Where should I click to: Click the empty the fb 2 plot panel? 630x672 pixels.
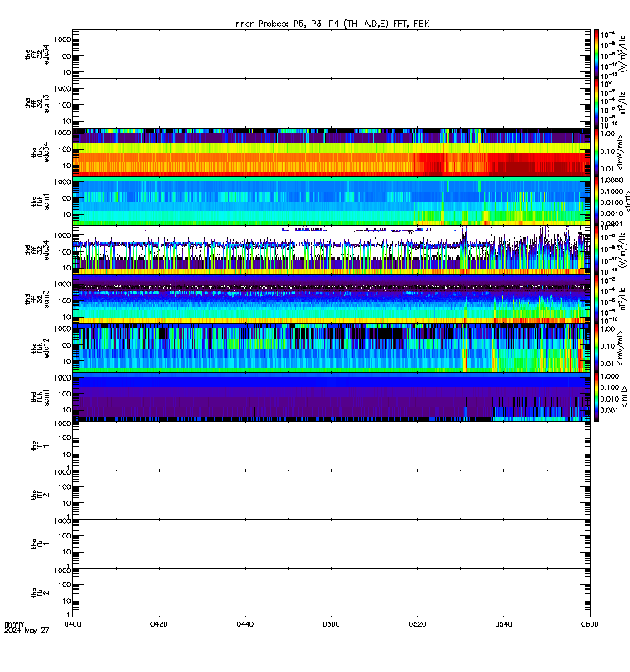pyautogui.click(x=331, y=593)
